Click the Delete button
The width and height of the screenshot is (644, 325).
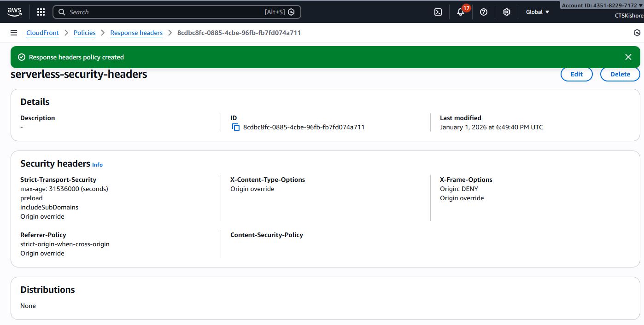pyautogui.click(x=620, y=74)
